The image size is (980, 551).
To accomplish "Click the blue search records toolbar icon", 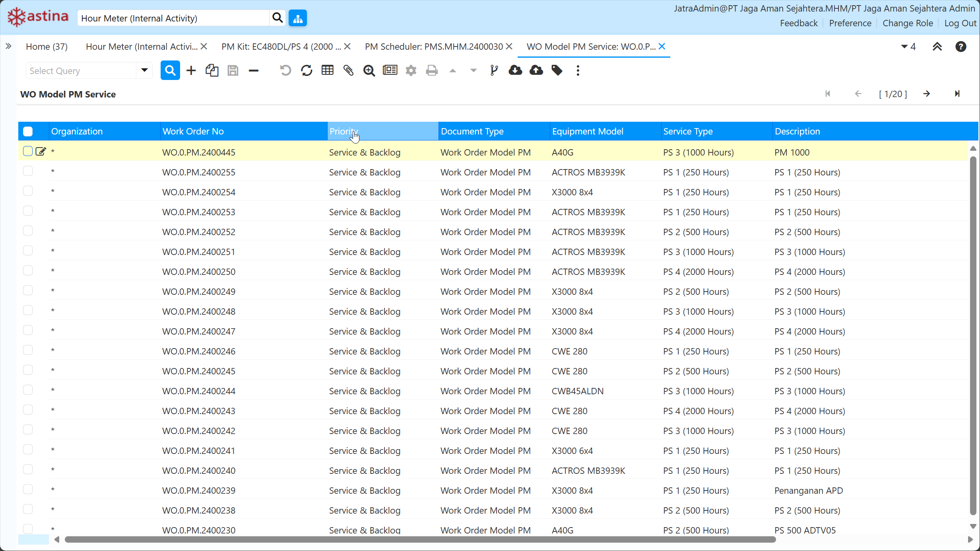I will tap(170, 70).
